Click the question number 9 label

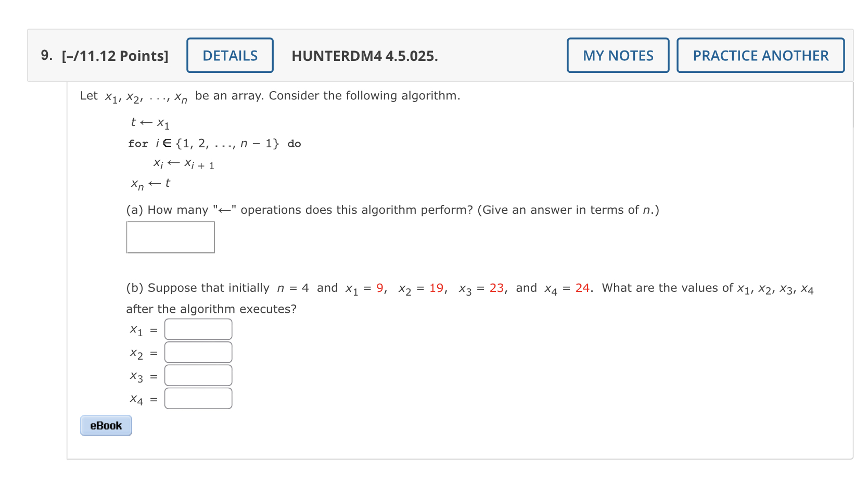point(46,55)
